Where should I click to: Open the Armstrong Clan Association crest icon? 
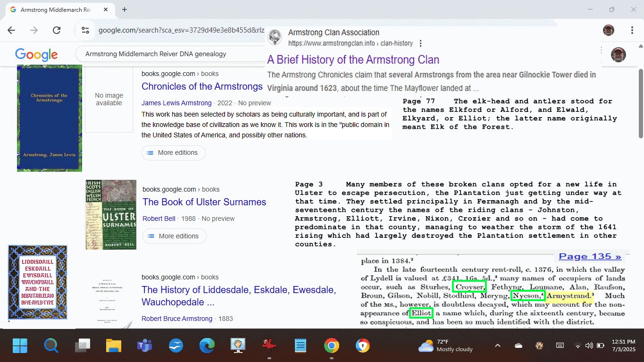[275, 37]
